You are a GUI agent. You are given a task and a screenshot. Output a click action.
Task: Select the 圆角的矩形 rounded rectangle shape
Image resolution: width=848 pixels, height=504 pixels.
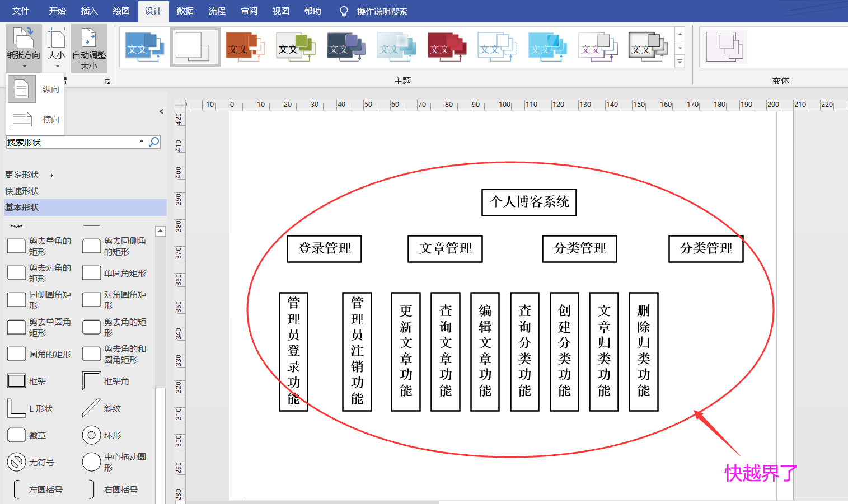click(x=16, y=354)
